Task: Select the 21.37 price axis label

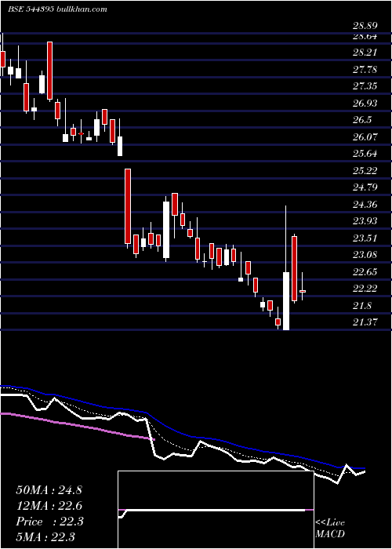Action: 365,322
